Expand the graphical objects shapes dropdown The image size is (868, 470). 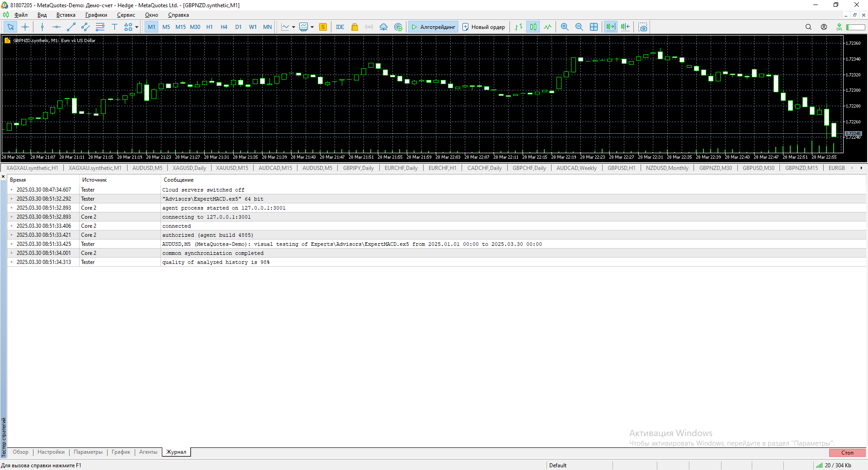tap(137, 27)
